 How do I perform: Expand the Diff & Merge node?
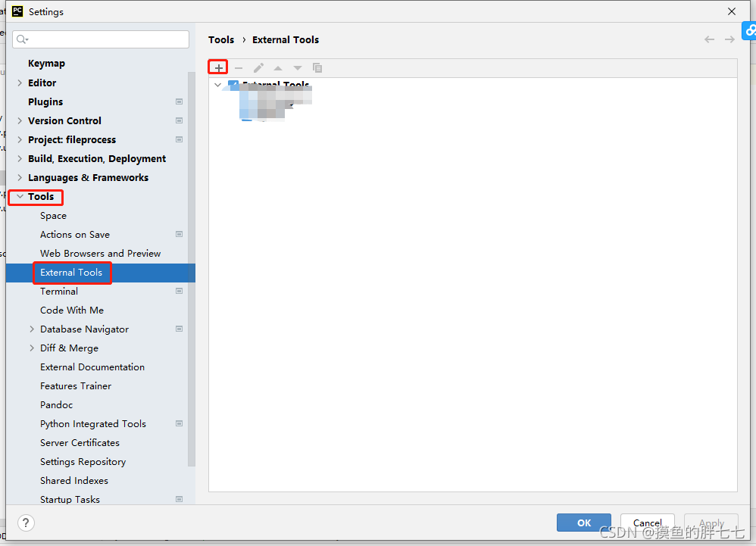32,348
